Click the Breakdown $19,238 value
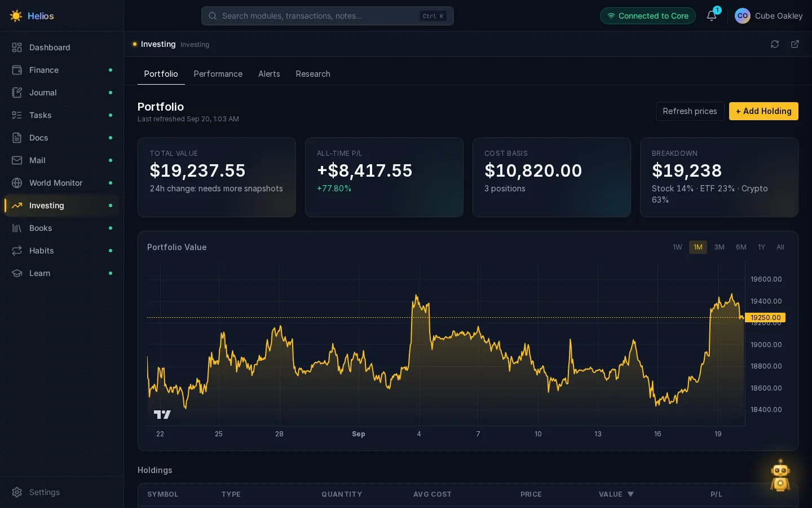 pyautogui.click(x=687, y=170)
